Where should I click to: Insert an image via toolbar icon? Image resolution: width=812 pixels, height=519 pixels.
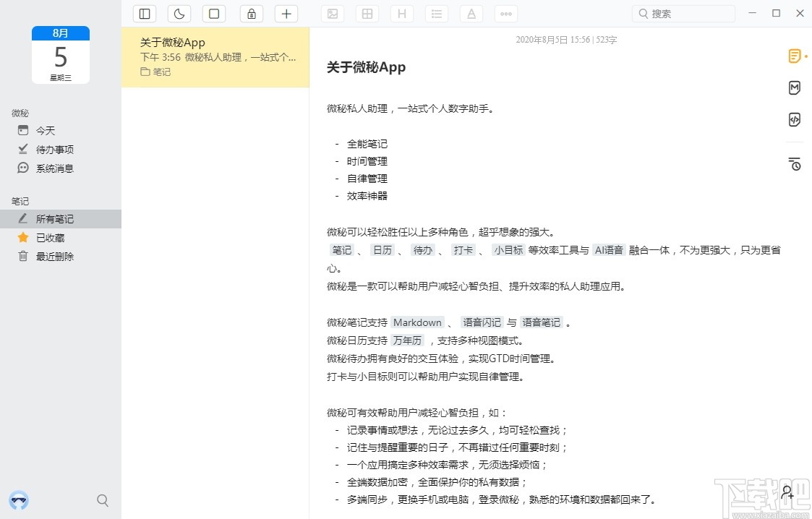pos(333,14)
